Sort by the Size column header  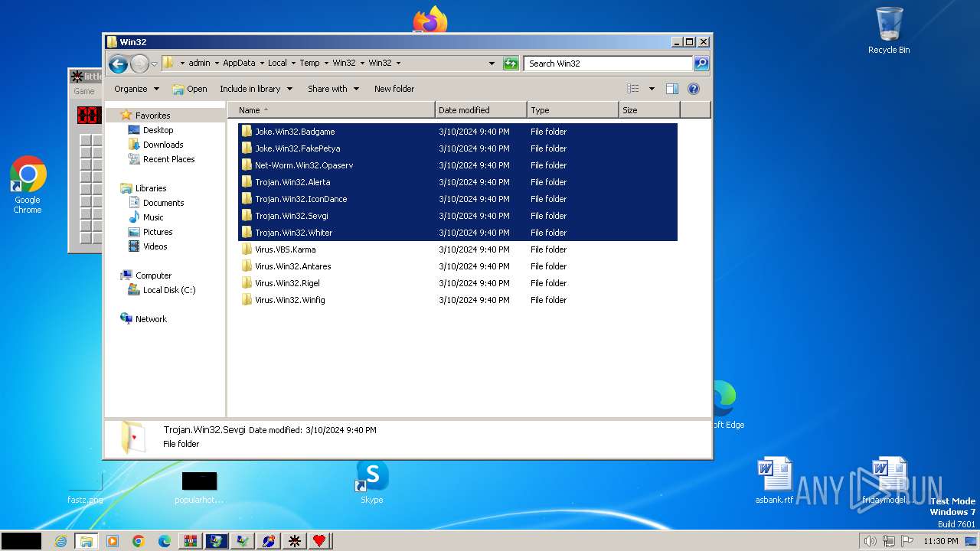click(649, 110)
